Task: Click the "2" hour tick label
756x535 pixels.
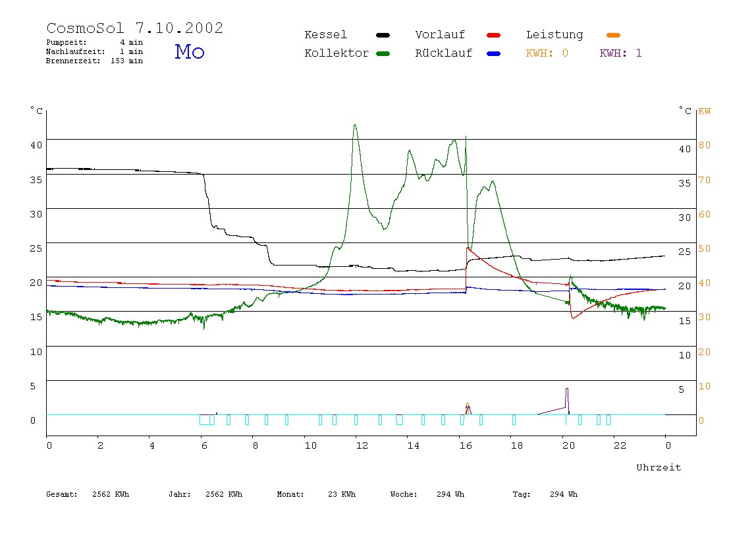Action: [100, 446]
